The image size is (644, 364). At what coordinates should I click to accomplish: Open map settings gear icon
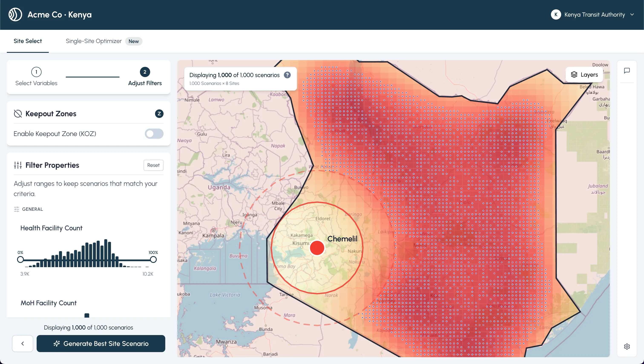pos(627,346)
